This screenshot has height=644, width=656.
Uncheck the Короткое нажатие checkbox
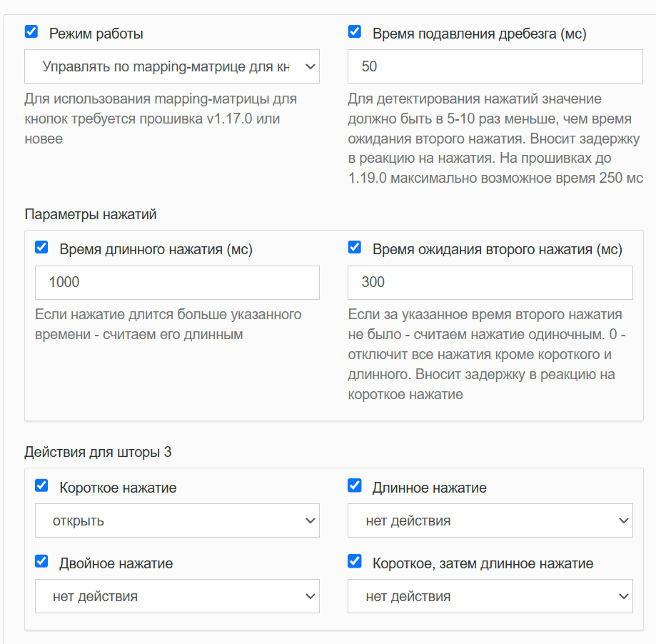(x=41, y=485)
